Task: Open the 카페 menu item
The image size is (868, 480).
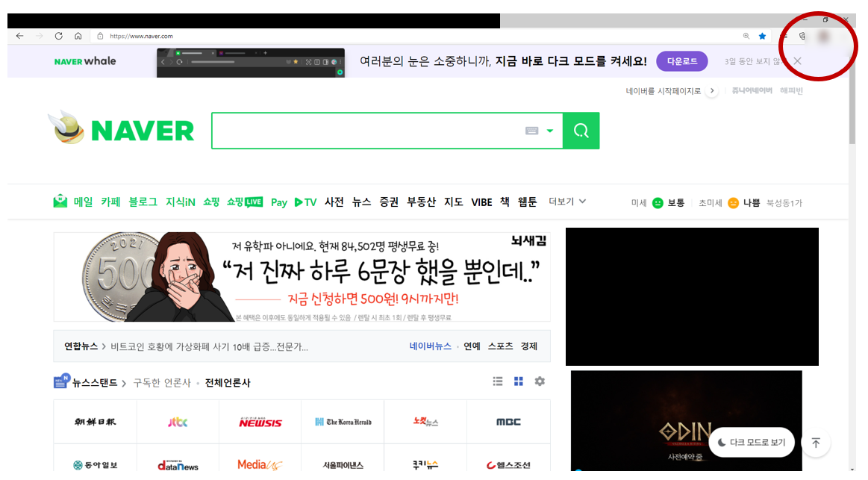Action: click(x=110, y=202)
